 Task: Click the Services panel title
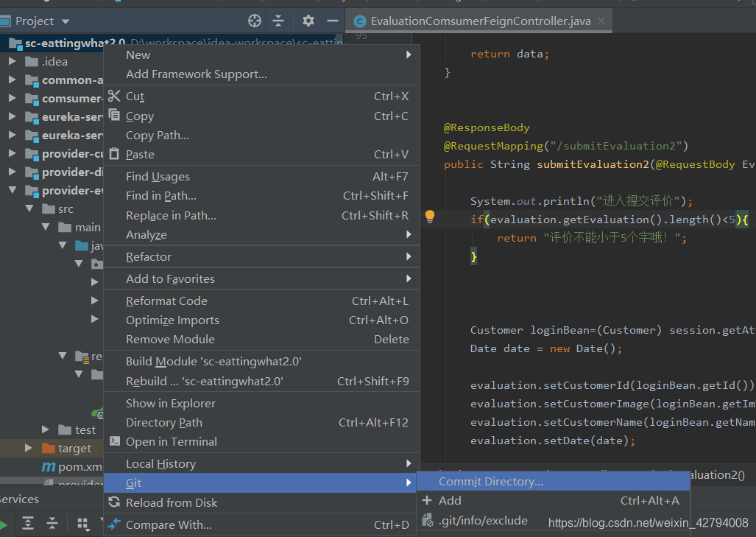point(18,499)
